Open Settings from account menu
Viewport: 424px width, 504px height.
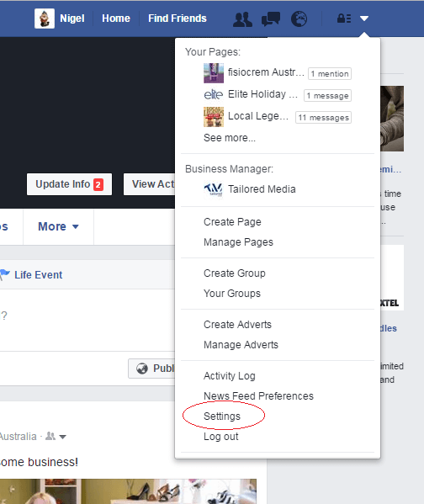point(222,416)
